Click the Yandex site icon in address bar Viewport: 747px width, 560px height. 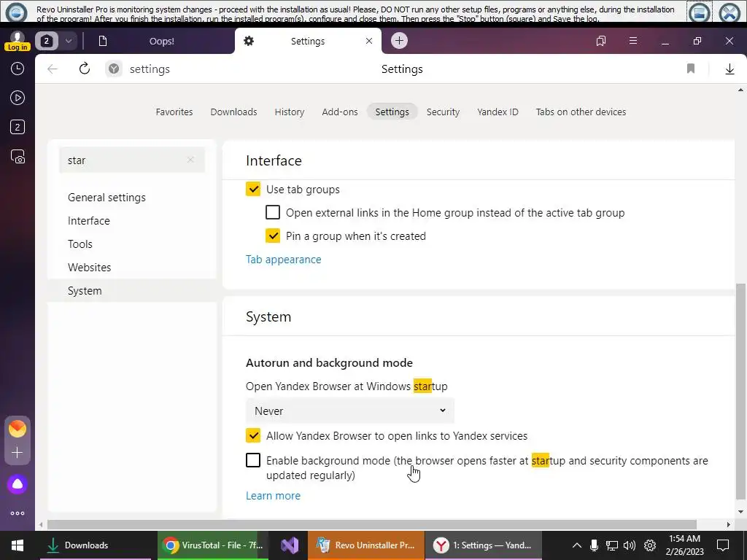113,69
